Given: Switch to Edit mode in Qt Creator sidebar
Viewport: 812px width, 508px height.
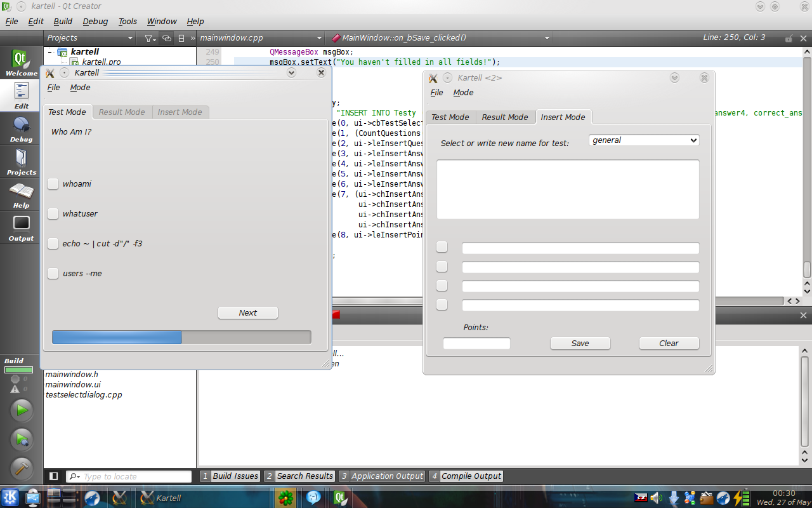Looking at the screenshot, I should click(x=22, y=95).
